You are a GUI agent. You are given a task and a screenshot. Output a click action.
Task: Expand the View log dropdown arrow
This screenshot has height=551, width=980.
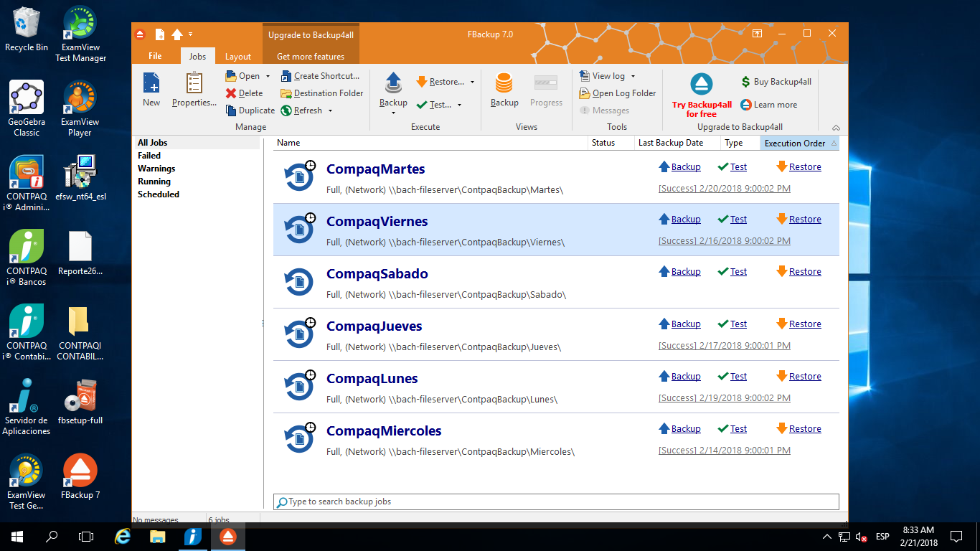point(633,76)
